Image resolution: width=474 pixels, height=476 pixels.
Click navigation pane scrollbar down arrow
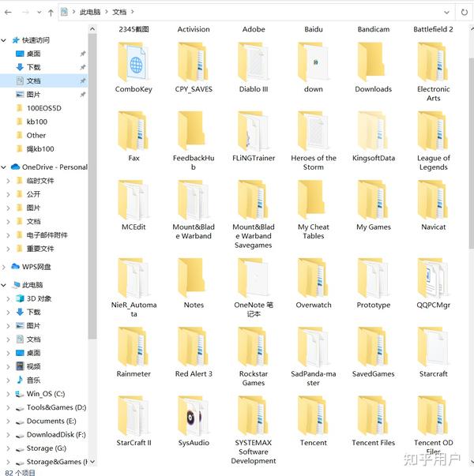point(92,462)
